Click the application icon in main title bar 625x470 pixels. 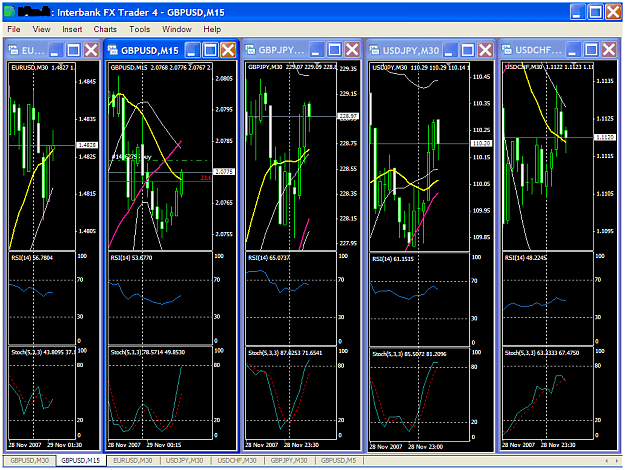tap(10, 12)
